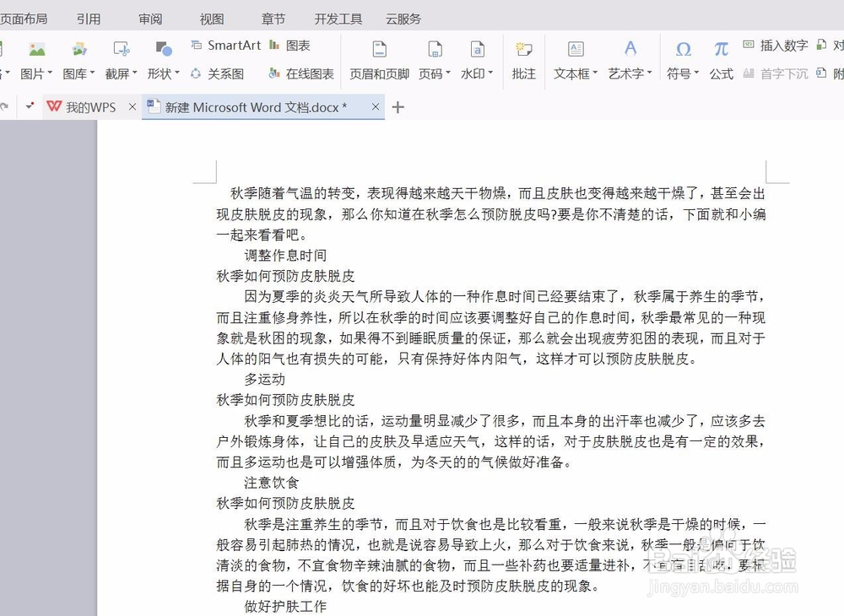Click the 插入数字 button
Image resolution: width=844 pixels, height=616 pixels.
pyautogui.click(x=776, y=46)
